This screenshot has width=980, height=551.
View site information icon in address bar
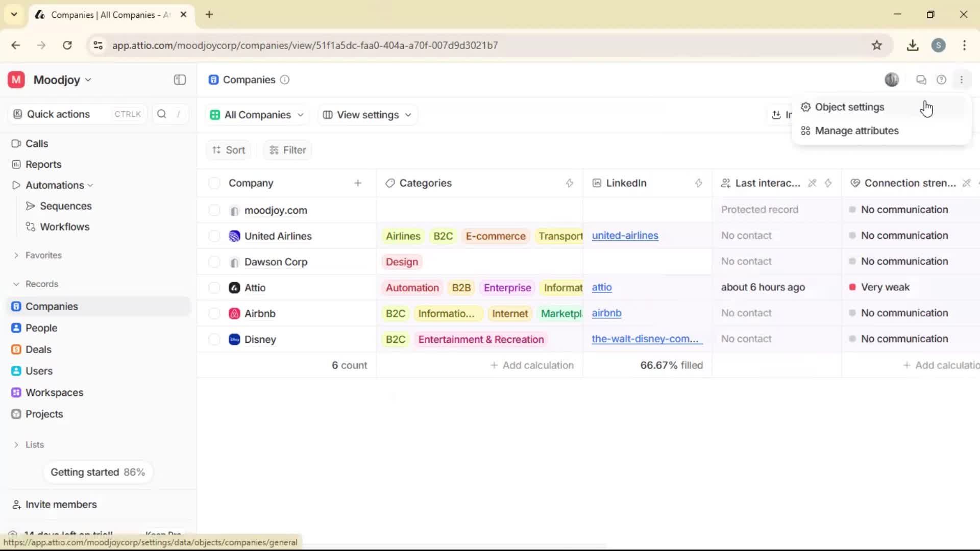(x=98, y=45)
